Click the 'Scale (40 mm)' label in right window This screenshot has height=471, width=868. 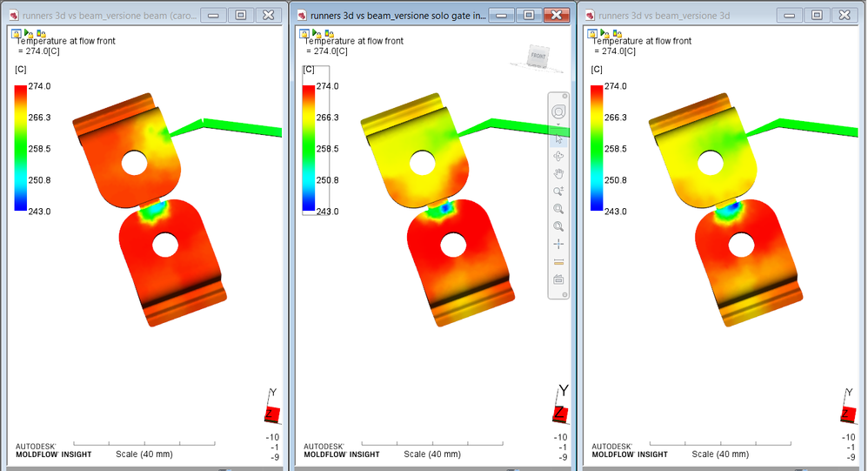(x=720, y=454)
